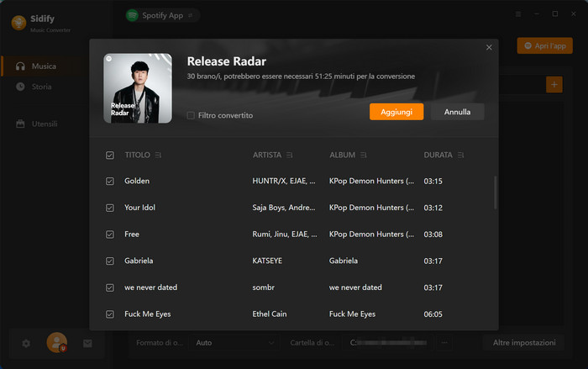
Task: Click the user profile avatar
Action: click(56, 342)
